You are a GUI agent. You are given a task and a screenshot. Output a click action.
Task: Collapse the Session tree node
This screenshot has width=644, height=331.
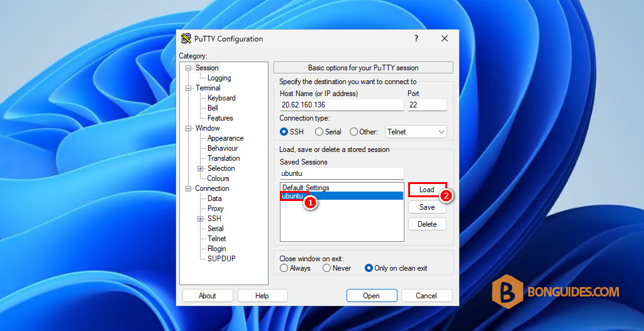189,68
